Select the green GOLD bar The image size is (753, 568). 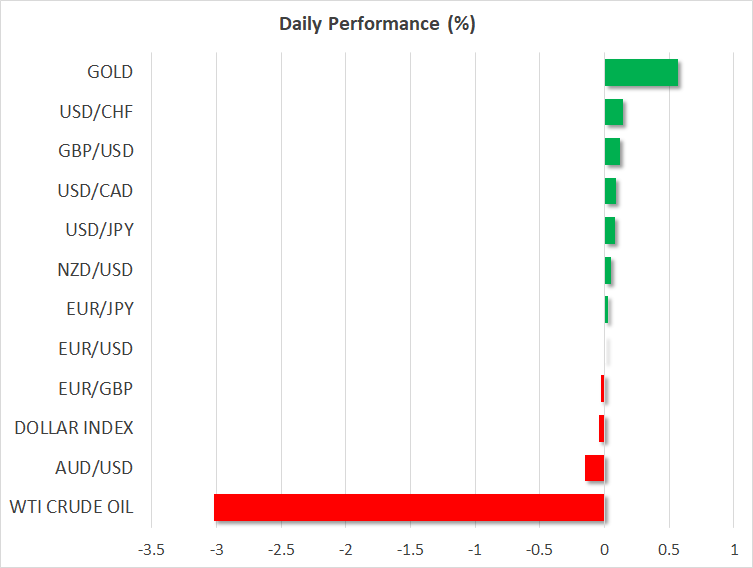[x=641, y=73]
